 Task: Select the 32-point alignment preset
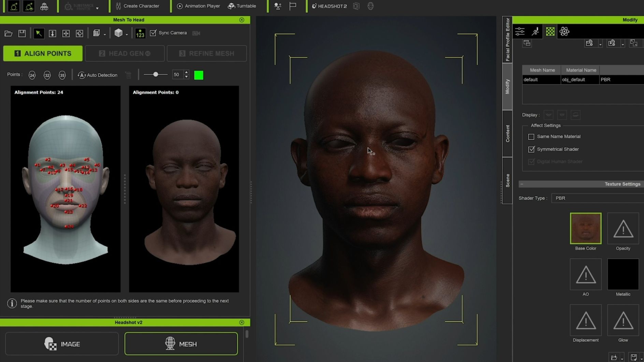pyautogui.click(x=47, y=75)
